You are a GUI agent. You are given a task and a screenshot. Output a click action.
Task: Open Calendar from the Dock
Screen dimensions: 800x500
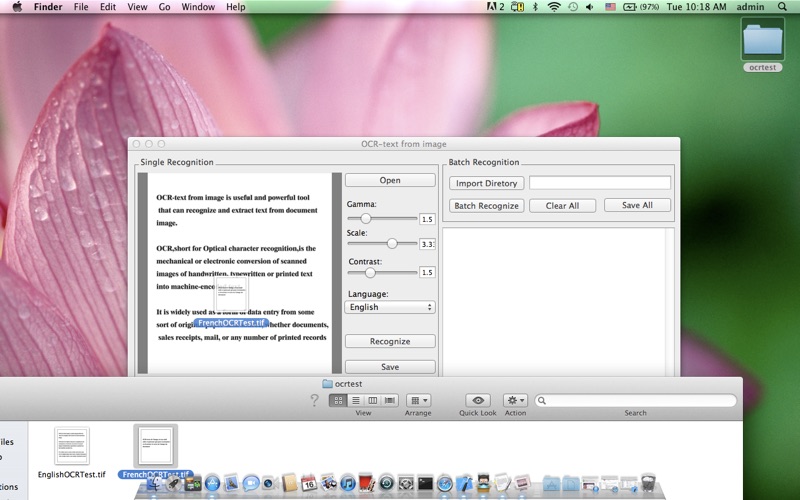(309, 483)
